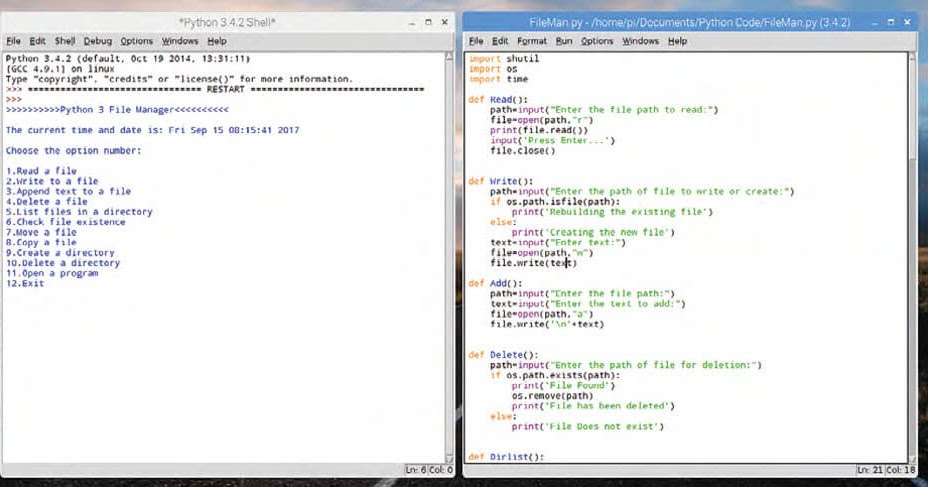Open the Windows menu in Python Shell window
The image size is (928, 487).
[x=180, y=41]
